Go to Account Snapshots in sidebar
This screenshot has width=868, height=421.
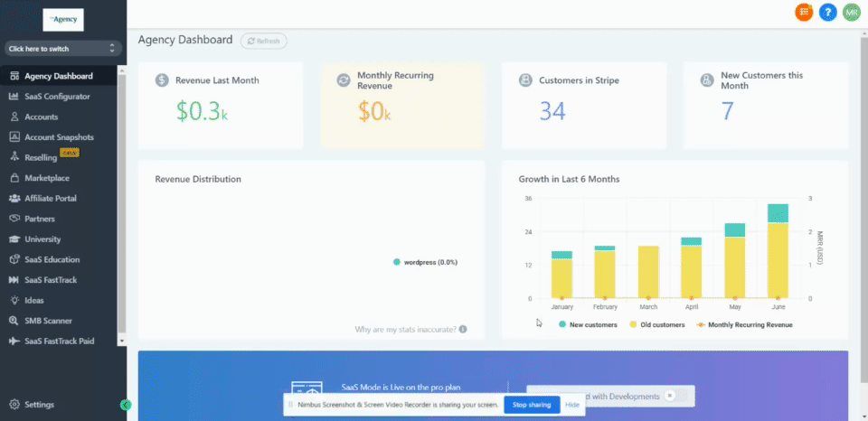(x=59, y=137)
